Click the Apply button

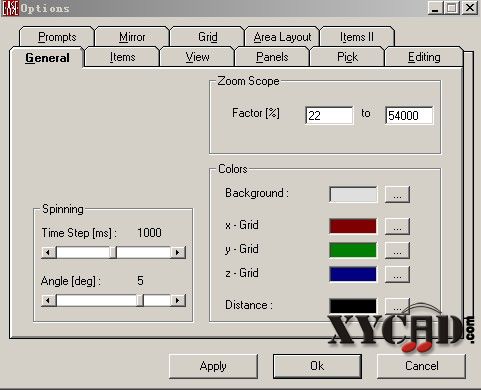point(213,366)
